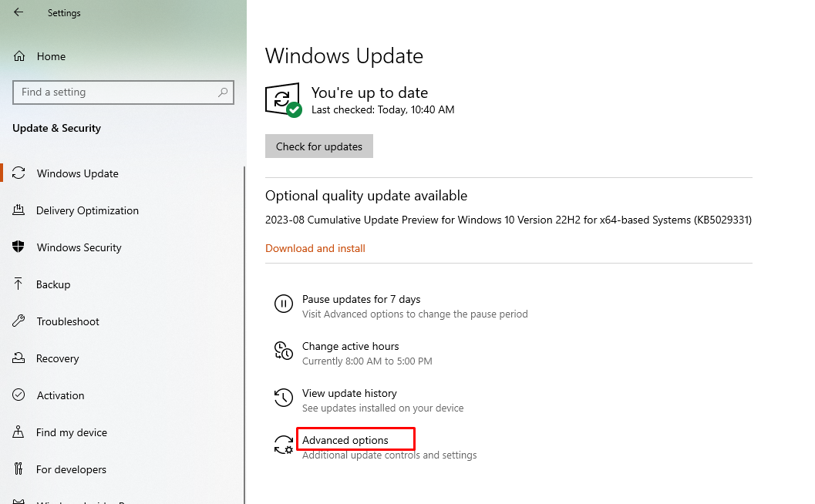815x504 pixels.
Task: Click the active hours clock icon
Action: click(284, 351)
